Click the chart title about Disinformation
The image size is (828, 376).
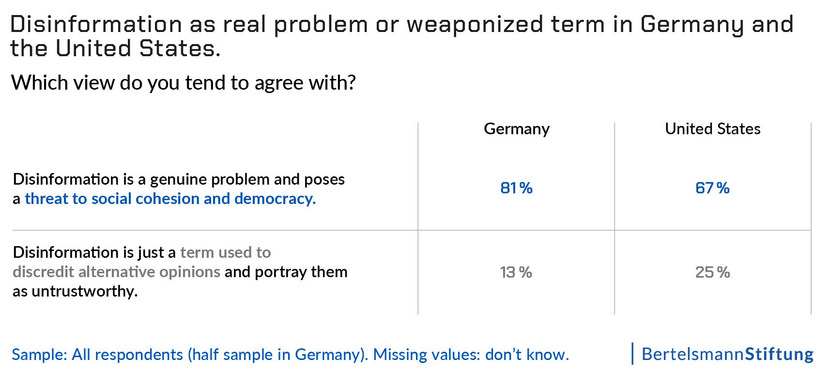(x=402, y=37)
